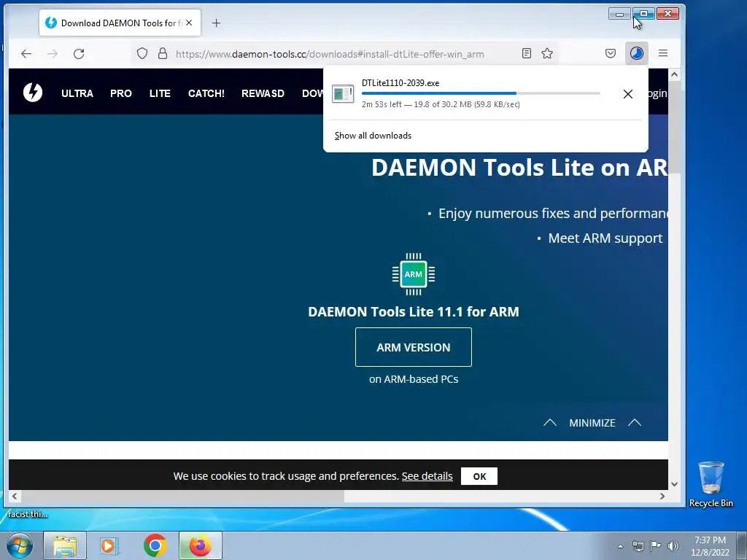This screenshot has width=747, height=560.
Task: Click DAEMON Tools Lite 11.1 for ARM heading
Action: click(414, 312)
